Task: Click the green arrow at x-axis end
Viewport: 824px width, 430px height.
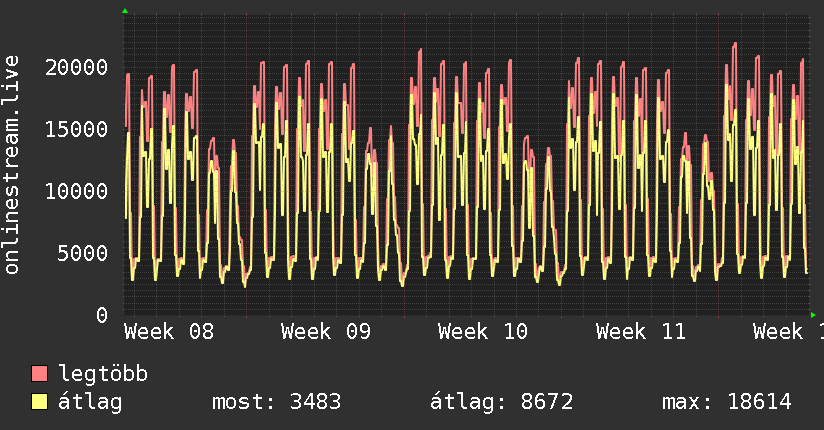Action: click(x=813, y=315)
